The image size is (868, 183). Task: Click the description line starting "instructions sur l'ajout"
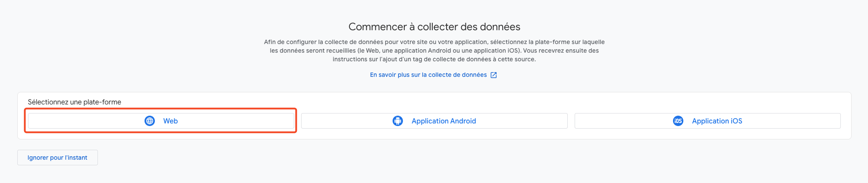pyautogui.click(x=434, y=59)
